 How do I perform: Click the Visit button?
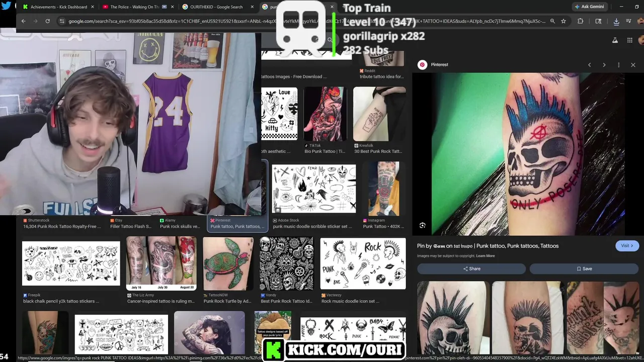click(627, 246)
